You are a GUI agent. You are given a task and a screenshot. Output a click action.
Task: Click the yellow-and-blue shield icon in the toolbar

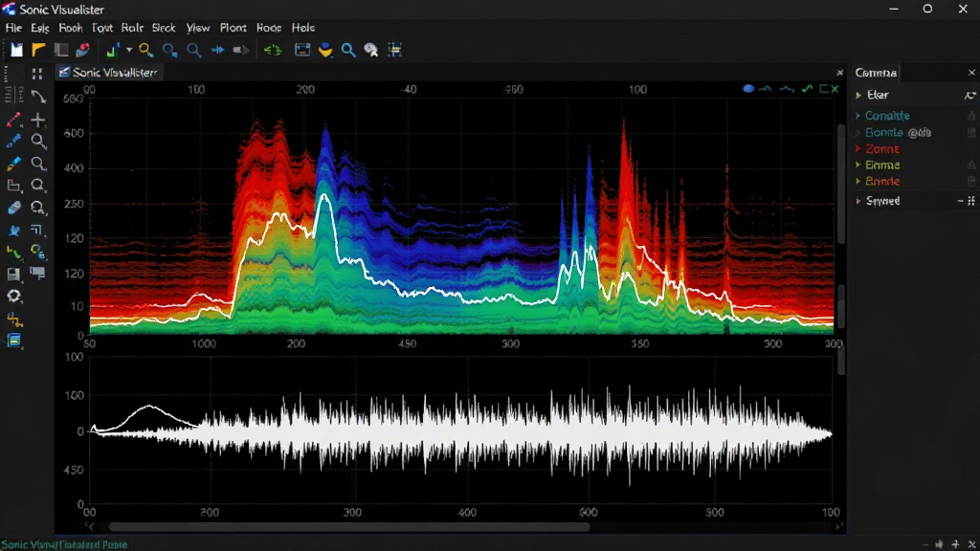click(x=325, y=50)
